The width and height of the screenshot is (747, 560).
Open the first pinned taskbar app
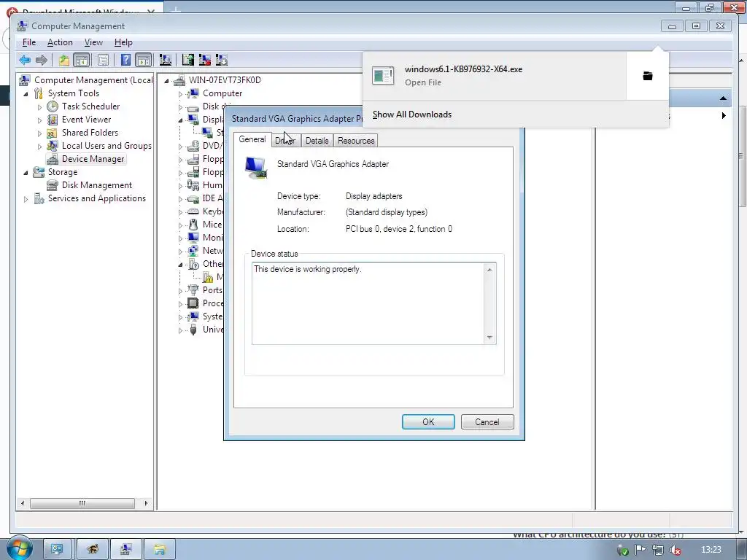[57, 550]
